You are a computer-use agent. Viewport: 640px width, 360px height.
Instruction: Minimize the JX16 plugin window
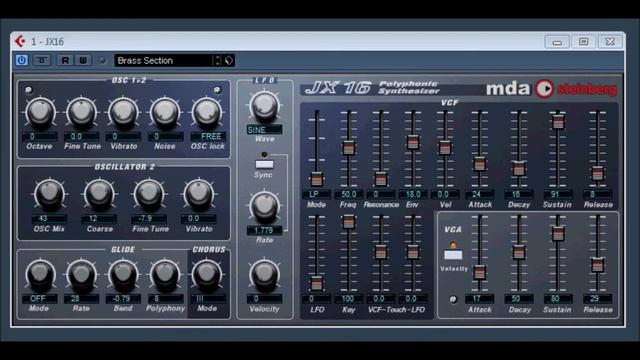click(557, 42)
